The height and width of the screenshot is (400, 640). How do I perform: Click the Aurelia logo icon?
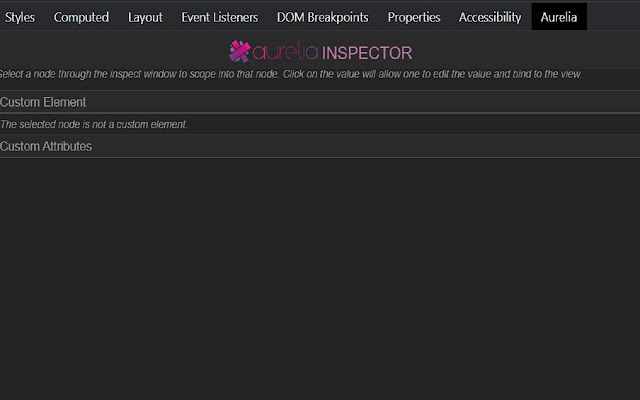tap(240, 51)
